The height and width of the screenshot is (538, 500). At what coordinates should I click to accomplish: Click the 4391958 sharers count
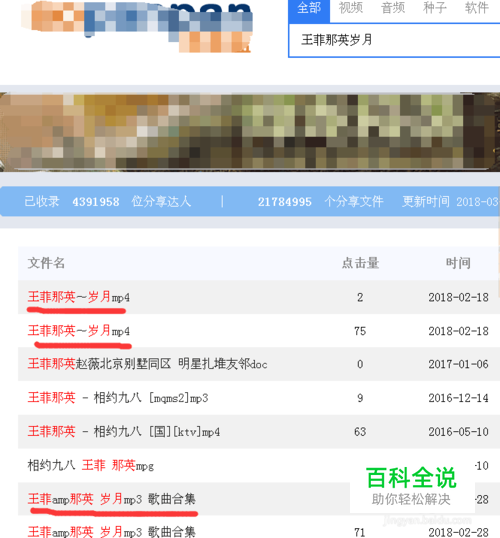pyautogui.click(x=96, y=202)
